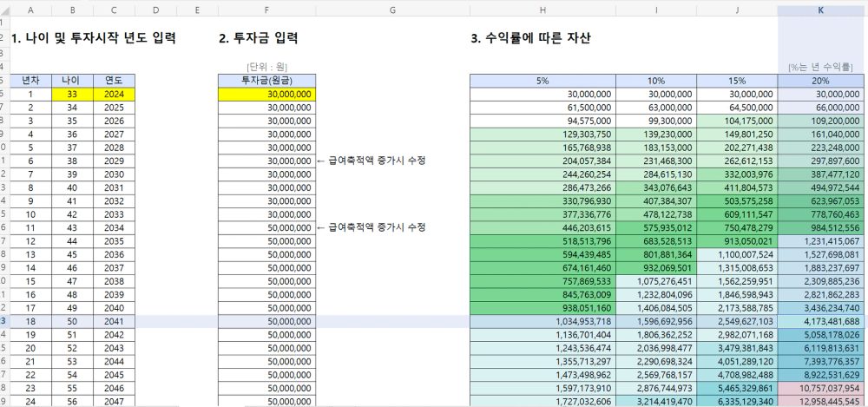This screenshot has width=868, height=407.
Task: Select cell with value 932,069,501
Action: pyautogui.click(x=656, y=268)
